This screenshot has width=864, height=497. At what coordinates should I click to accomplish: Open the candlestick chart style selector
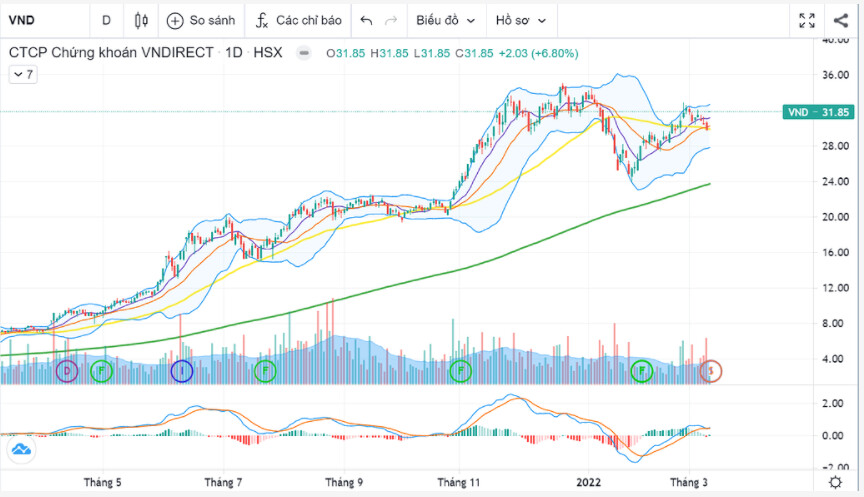pos(141,20)
